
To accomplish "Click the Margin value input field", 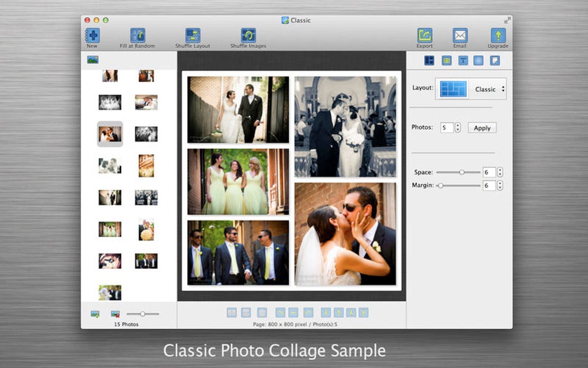I will click(488, 185).
